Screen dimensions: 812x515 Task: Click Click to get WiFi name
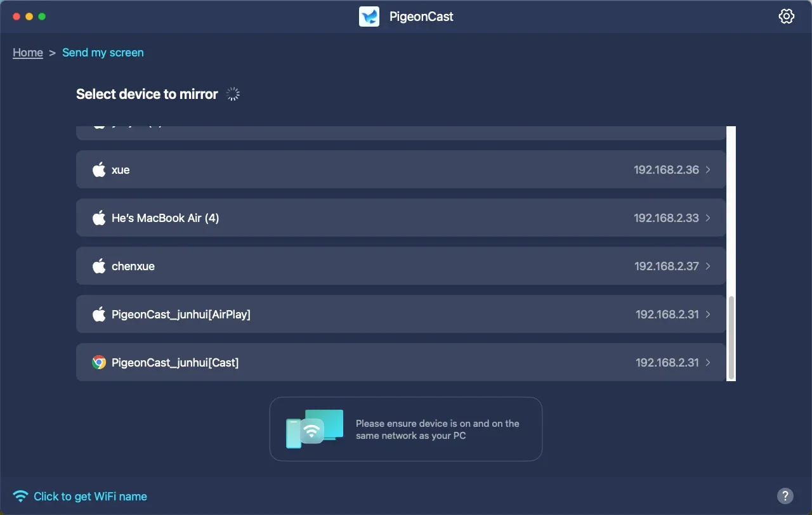90,497
